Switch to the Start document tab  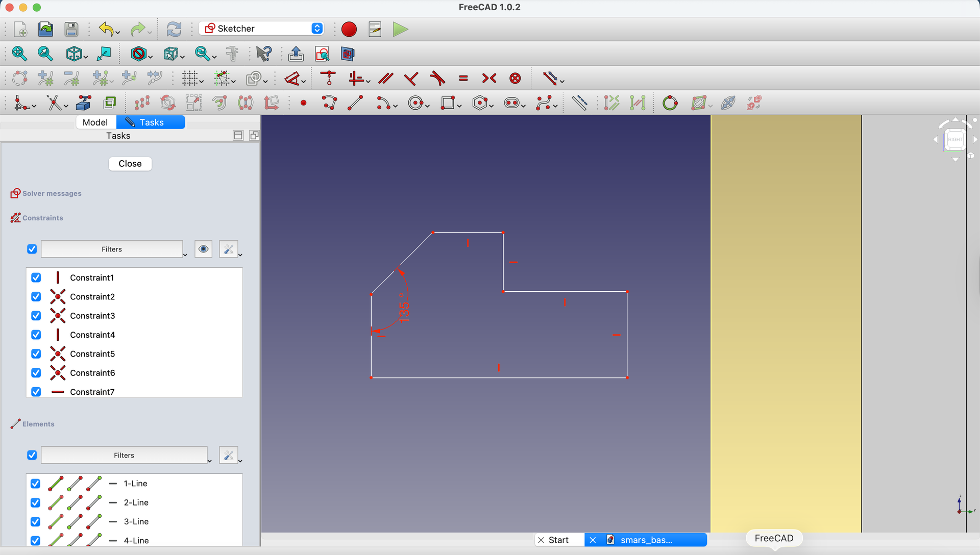559,540
